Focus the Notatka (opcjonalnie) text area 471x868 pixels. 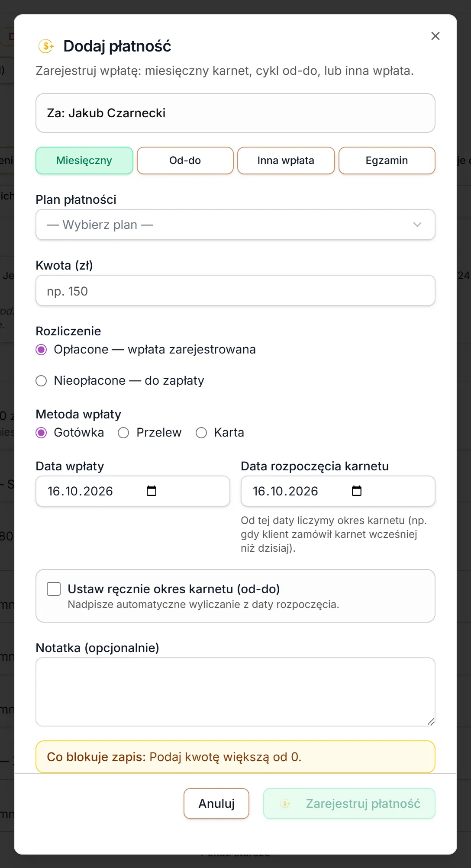click(235, 692)
